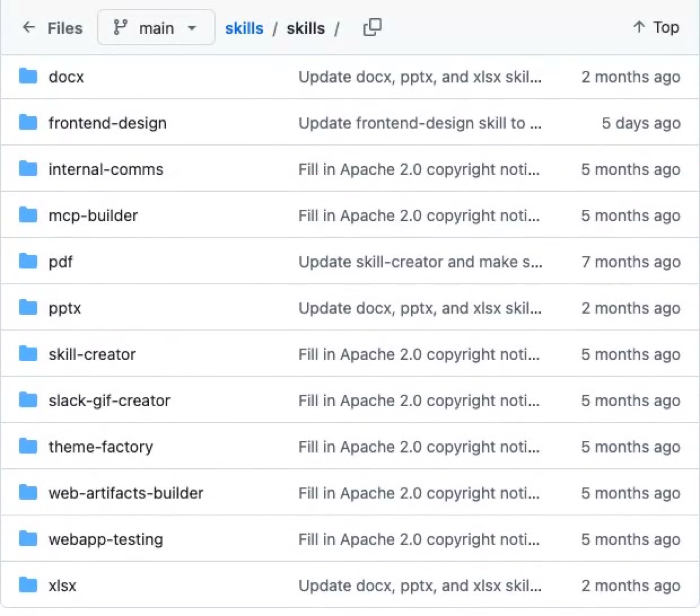Open the frontend-design commit message

[420, 123]
